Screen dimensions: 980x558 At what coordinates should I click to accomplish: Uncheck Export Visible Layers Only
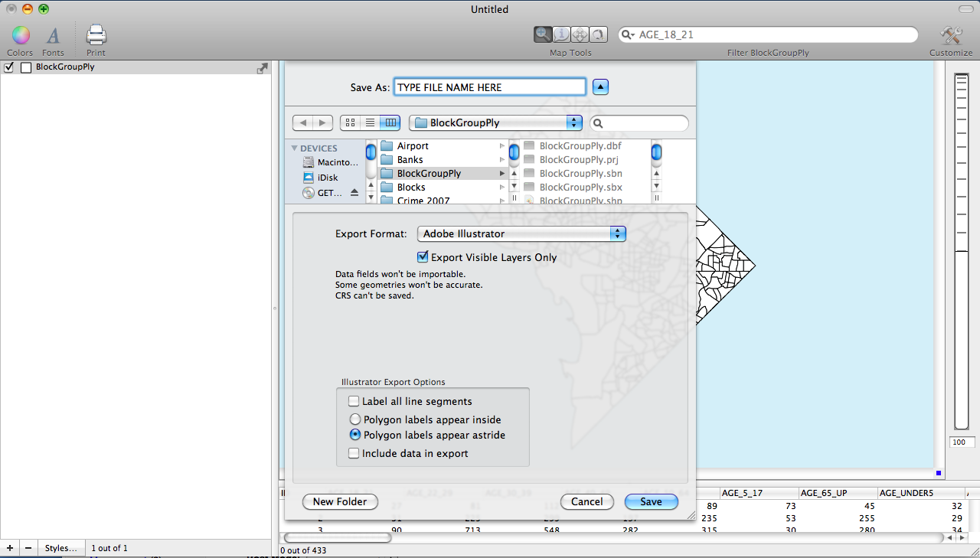(423, 257)
